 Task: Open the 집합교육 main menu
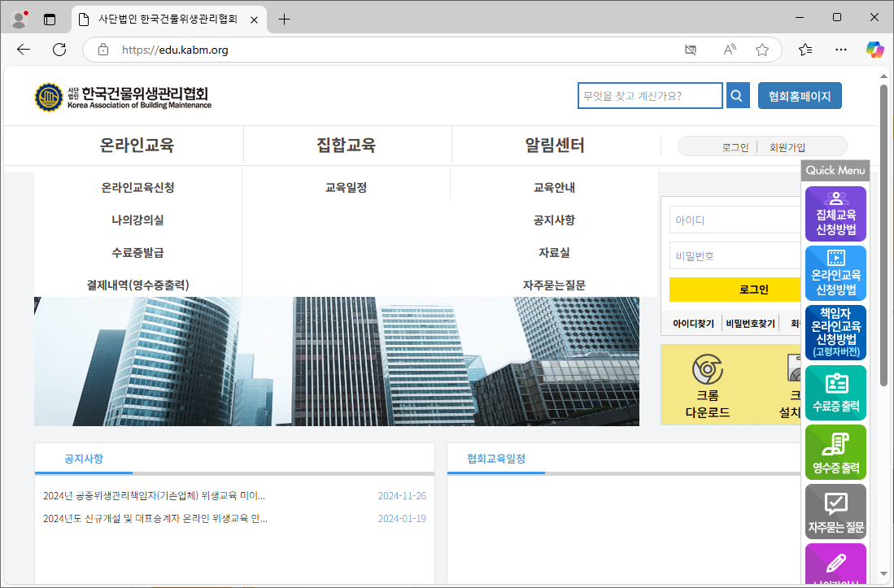point(346,145)
